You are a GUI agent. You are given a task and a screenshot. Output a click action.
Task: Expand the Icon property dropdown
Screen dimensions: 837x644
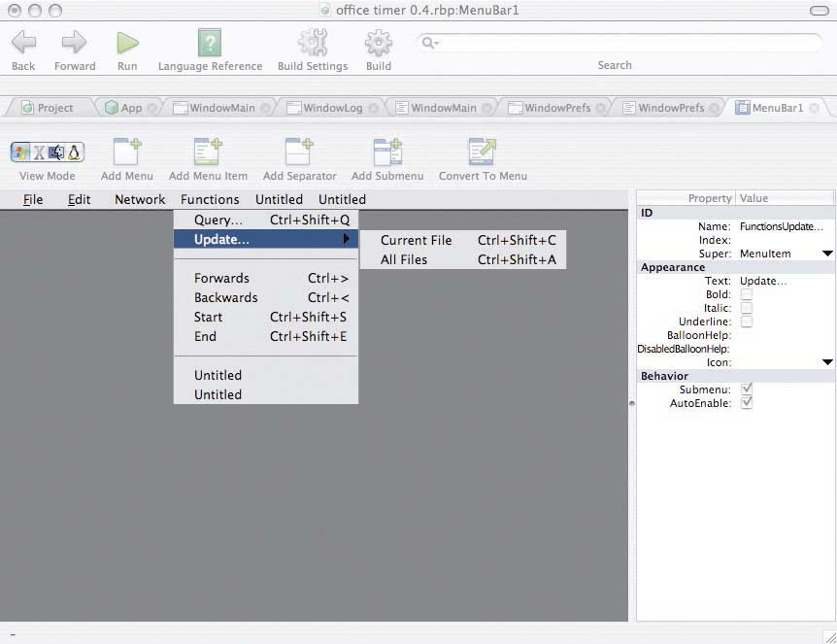point(826,362)
